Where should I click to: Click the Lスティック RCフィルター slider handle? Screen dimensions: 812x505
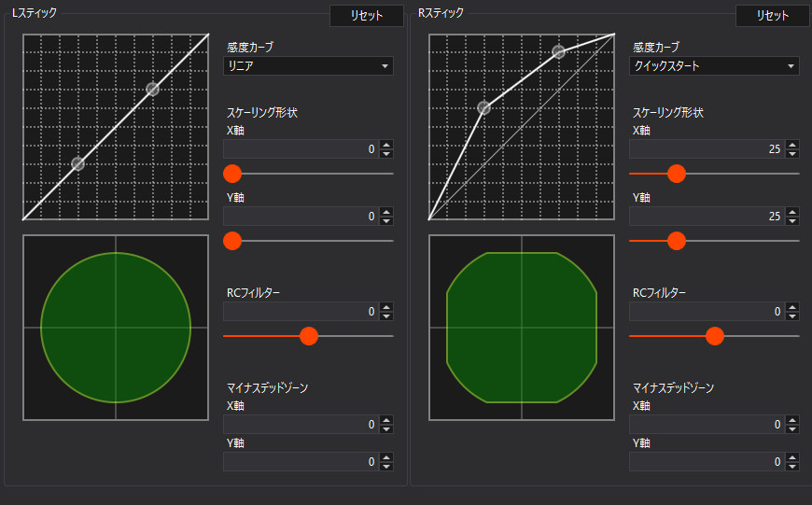[x=309, y=336]
